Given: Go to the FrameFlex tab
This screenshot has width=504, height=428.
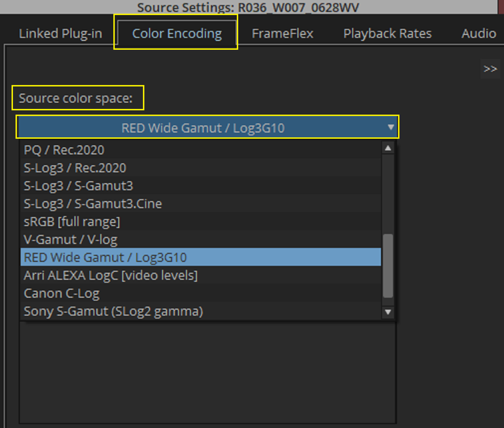Looking at the screenshot, I should click(282, 33).
